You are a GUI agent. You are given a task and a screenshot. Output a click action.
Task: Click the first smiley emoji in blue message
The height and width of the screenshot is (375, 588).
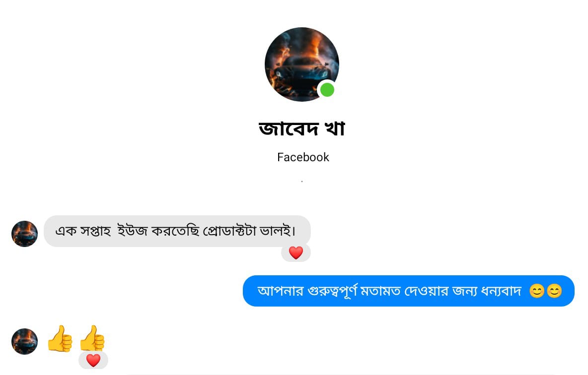[537, 291]
